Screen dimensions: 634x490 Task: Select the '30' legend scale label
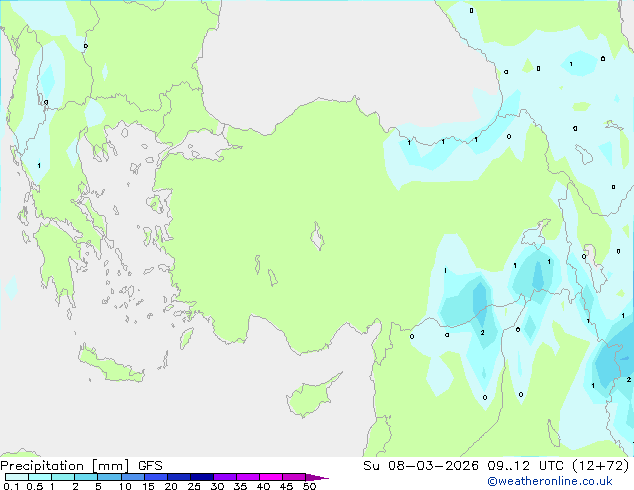coord(217,486)
